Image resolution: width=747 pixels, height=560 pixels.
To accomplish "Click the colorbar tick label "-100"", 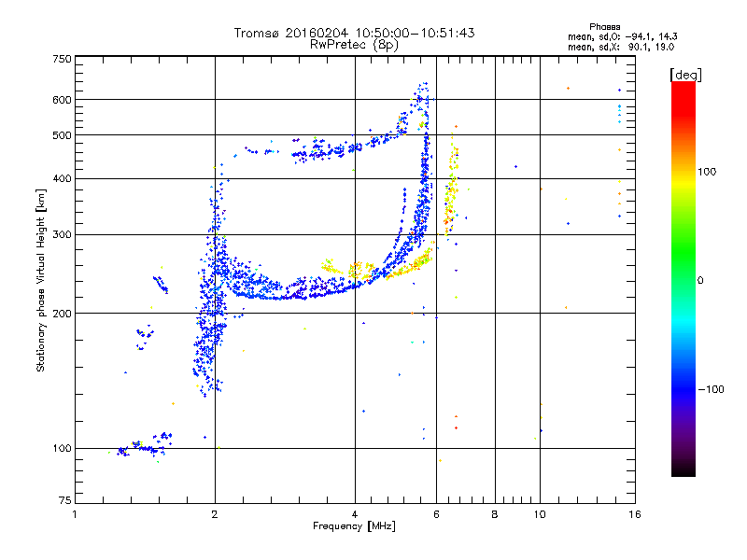I will [x=711, y=389].
